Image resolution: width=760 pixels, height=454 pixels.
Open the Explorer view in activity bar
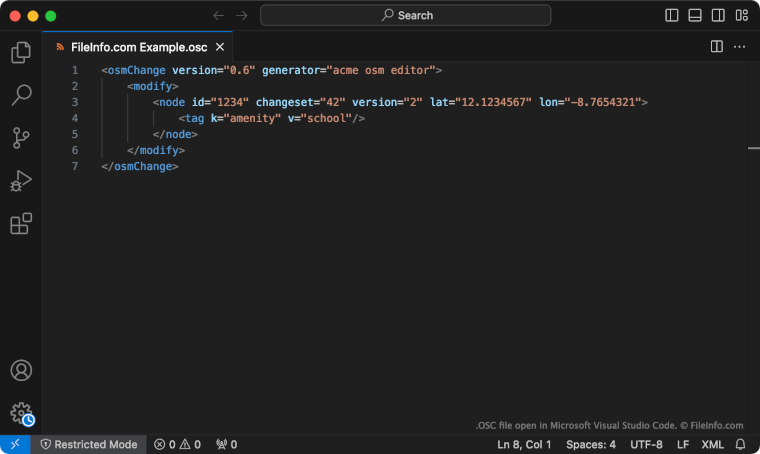pyautogui.click(x=21, y=53)
